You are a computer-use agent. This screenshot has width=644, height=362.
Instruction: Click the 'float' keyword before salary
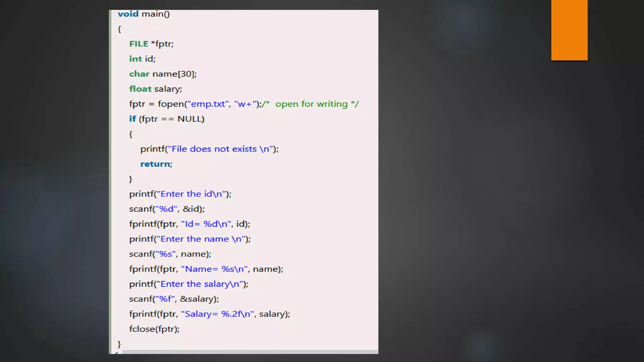pyautogui.click(x=140, y=89)
